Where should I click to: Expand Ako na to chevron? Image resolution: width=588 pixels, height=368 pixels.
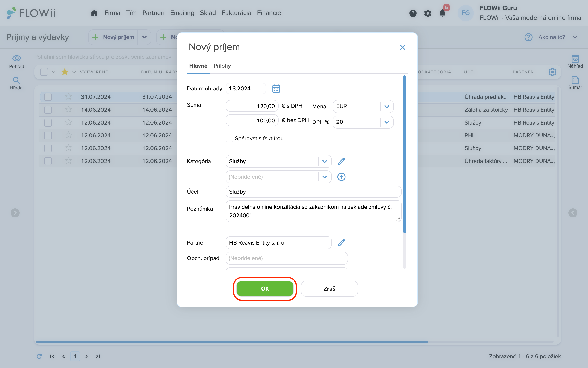575,37
